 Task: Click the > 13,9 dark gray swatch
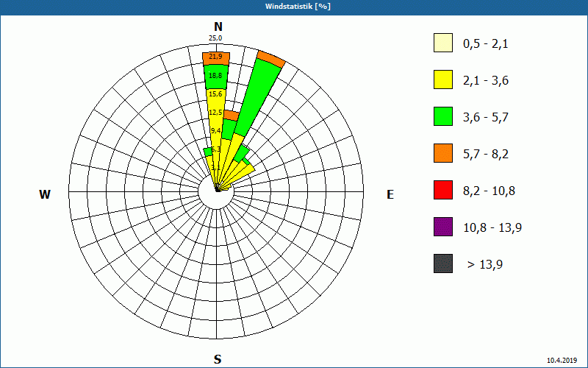coord(443,263)
